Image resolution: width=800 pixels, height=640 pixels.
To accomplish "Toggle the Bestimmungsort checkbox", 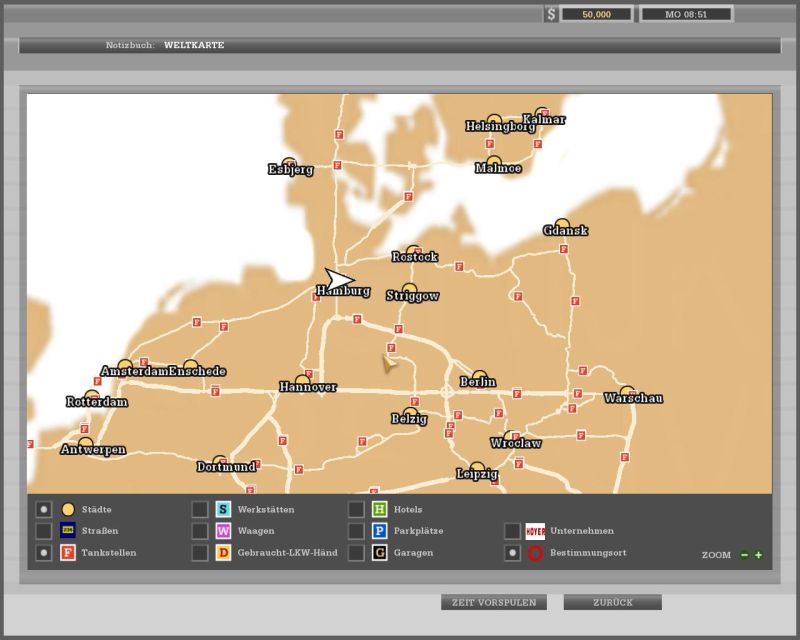I will coord(512,553).
